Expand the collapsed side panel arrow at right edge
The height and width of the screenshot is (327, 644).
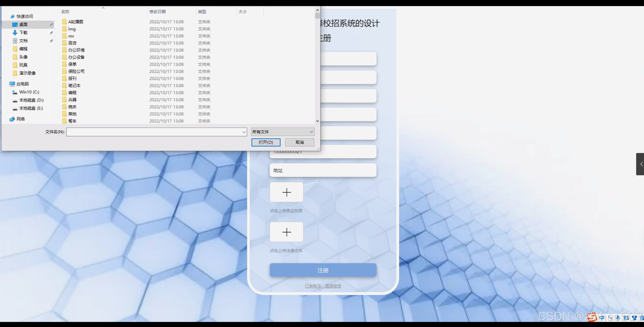pos(641,164)
